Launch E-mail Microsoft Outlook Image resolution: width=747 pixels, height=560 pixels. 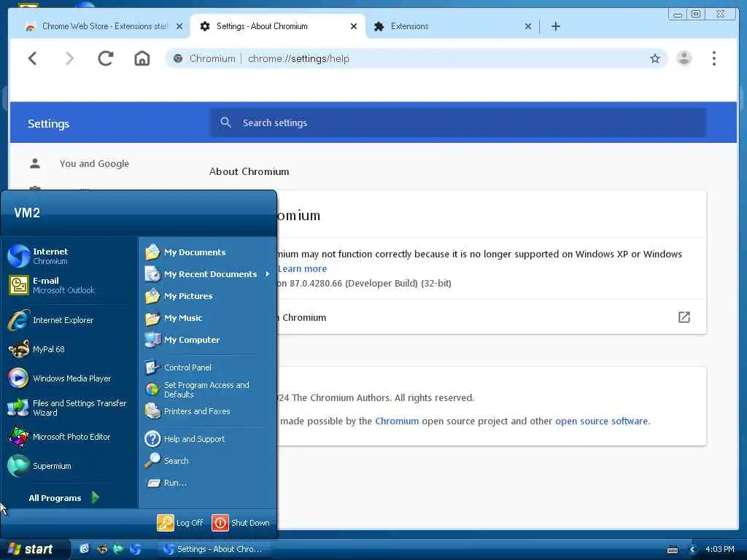[69, 285]
